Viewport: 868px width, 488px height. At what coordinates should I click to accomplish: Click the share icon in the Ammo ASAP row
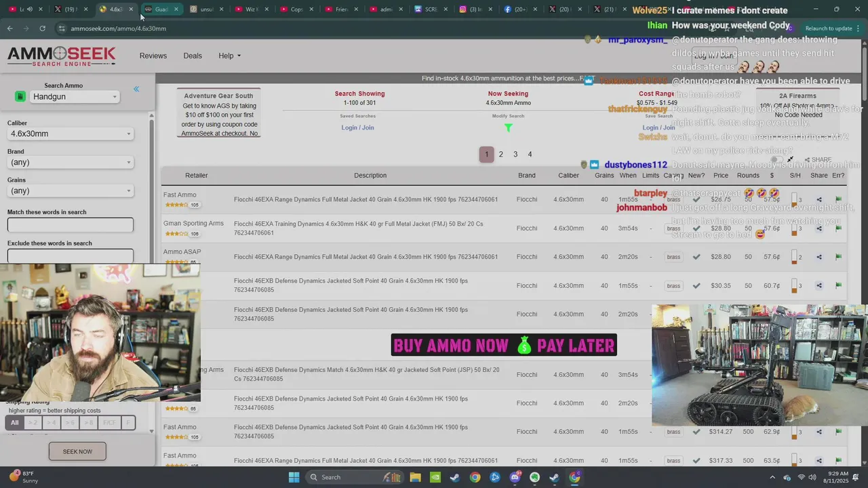click(x=819, y=257)
